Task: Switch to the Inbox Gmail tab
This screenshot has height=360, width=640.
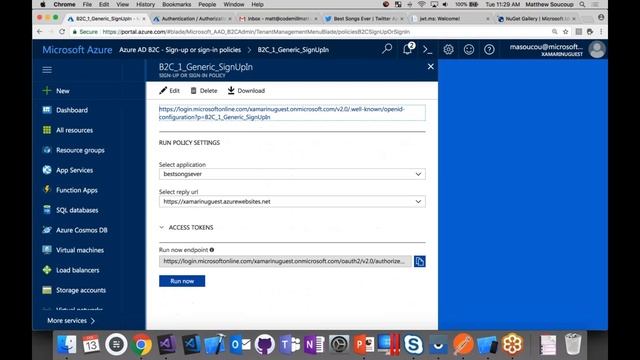Action: click(x=278, y=19)
